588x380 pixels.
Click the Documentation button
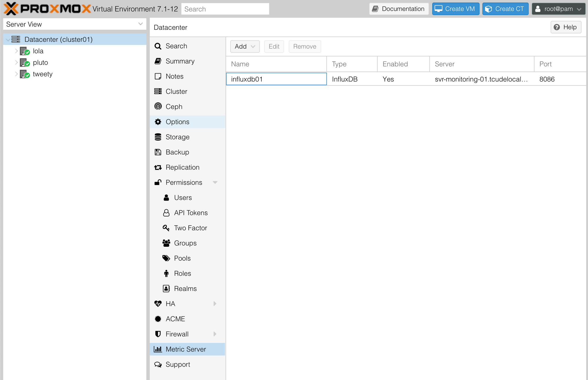point(399,9)
